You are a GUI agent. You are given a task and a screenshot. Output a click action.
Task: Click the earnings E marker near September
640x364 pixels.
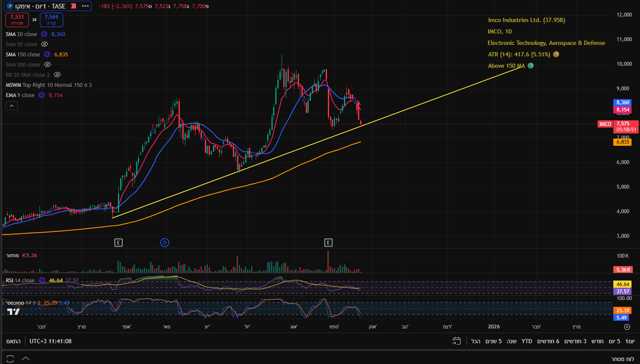[328, 242]
